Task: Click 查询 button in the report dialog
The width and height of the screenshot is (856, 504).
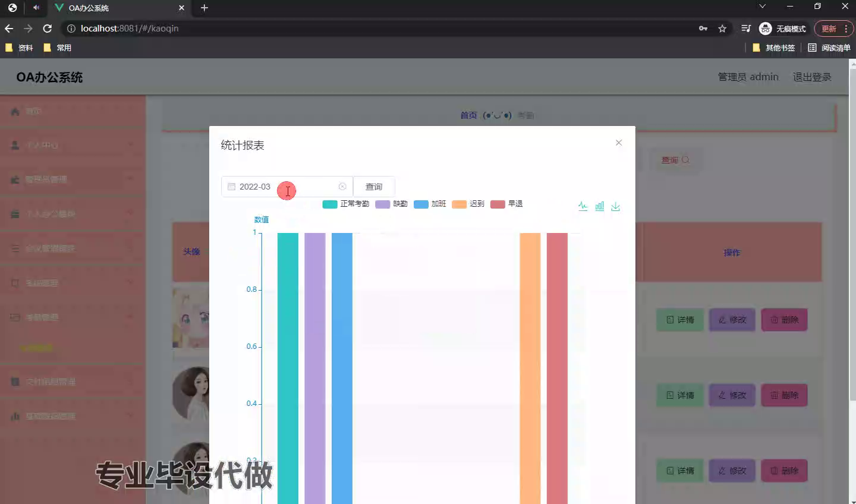Action: click(x=374, y=187)
